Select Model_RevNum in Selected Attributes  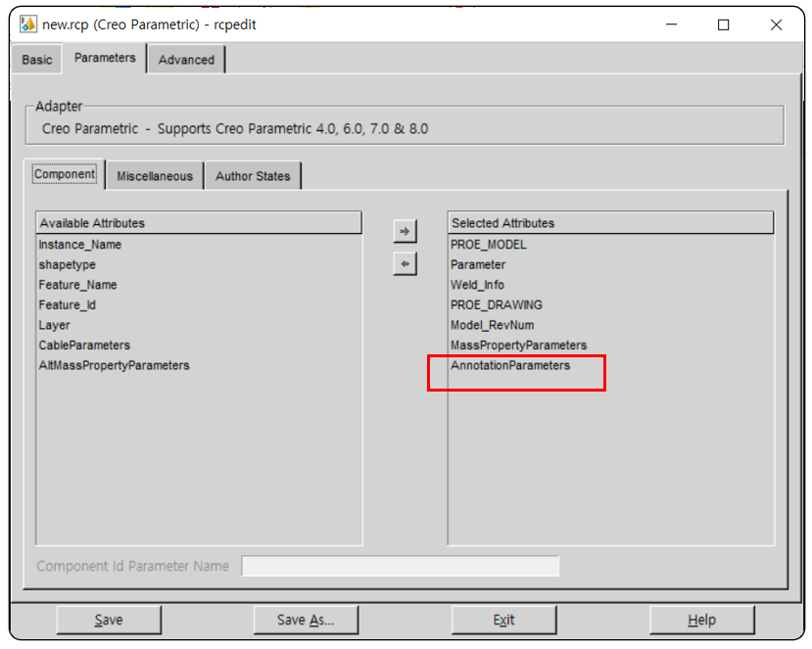492,325
